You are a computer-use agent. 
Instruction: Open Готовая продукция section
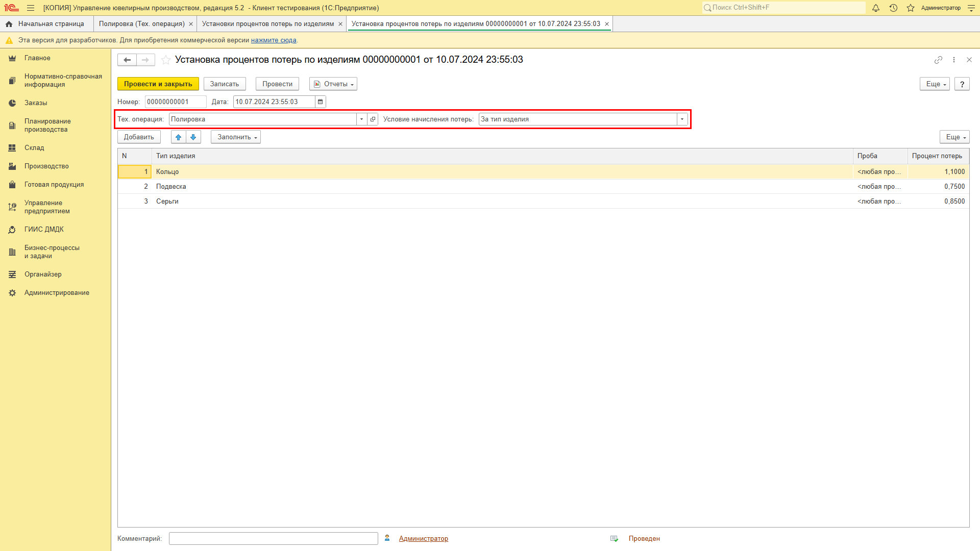pyautogui.click(x=54, y=185)
